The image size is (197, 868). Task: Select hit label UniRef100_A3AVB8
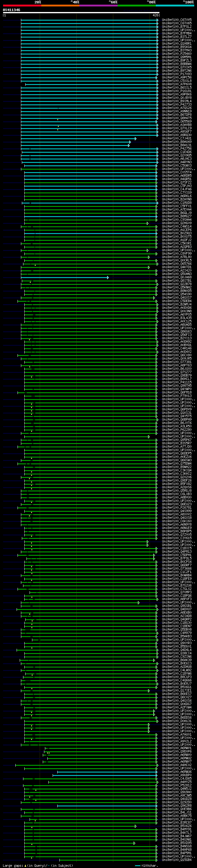[x=177, y=125]
